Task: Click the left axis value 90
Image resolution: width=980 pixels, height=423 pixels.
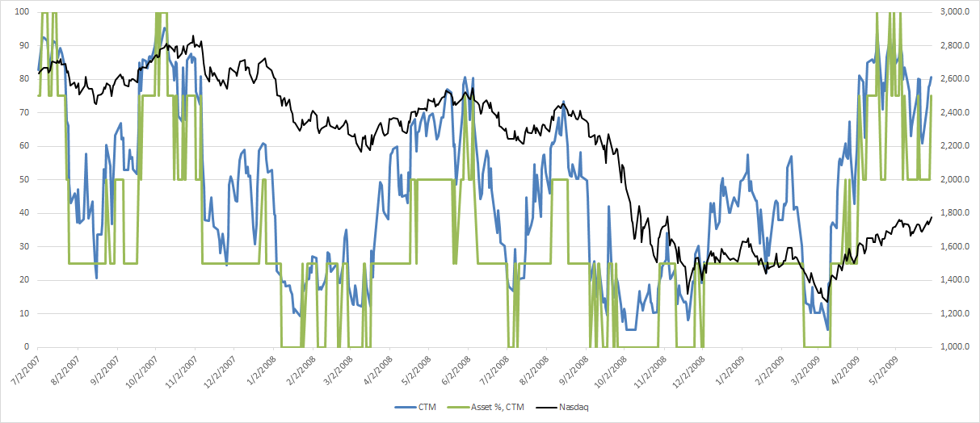Action: [25, 46]
